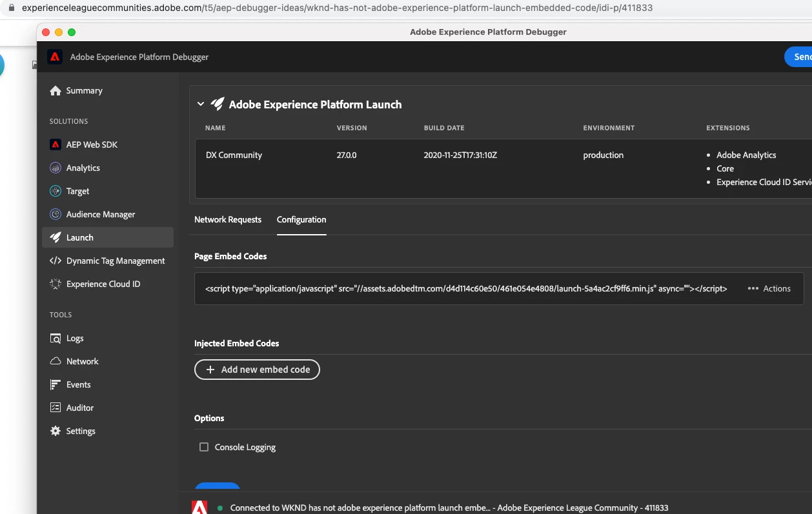Open Target in the sidebar
Image resolution: width=812 pixels, height=514 pixels.
click(108, 192)
